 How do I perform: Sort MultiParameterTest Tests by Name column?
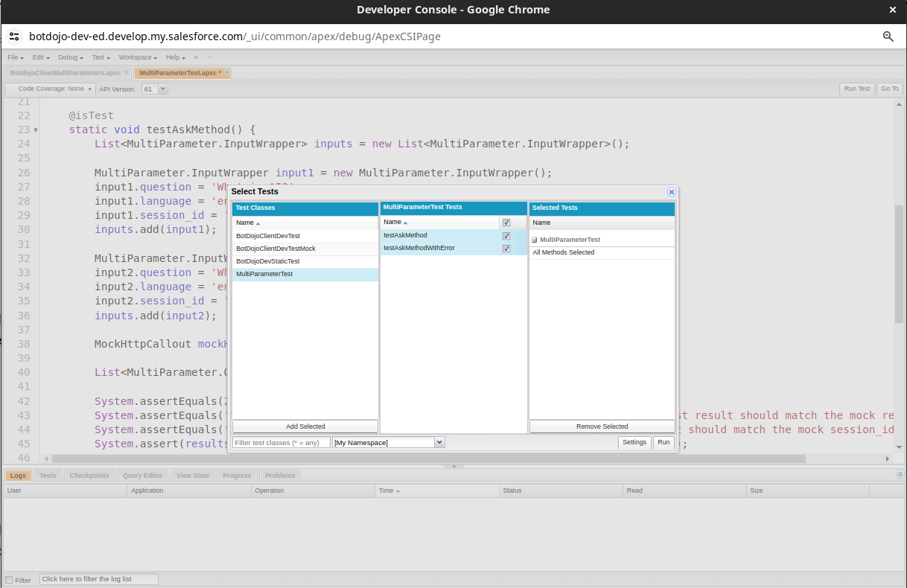tap(439, 223)
